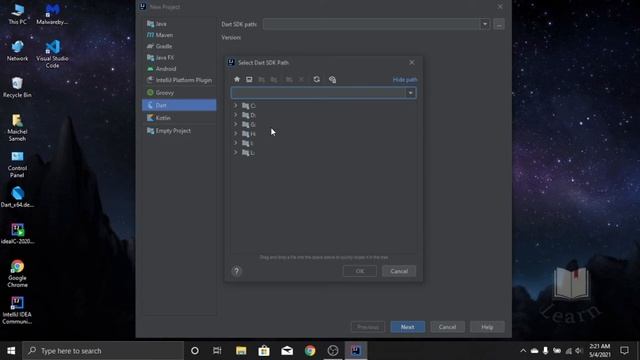
Task: Open Dart SDK path dropdown in New Project
Action: (x=484, y=24)
